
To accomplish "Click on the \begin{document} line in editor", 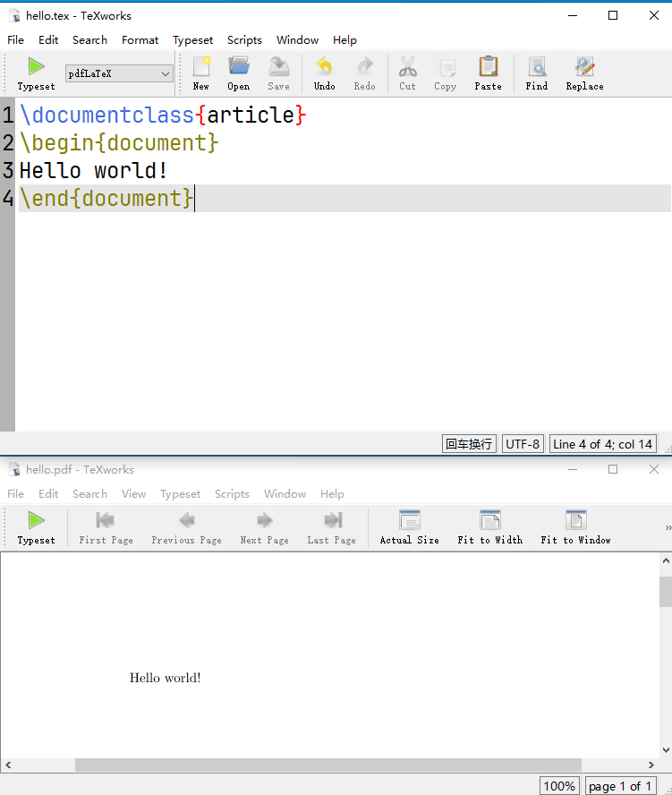I will coord(119,142).
